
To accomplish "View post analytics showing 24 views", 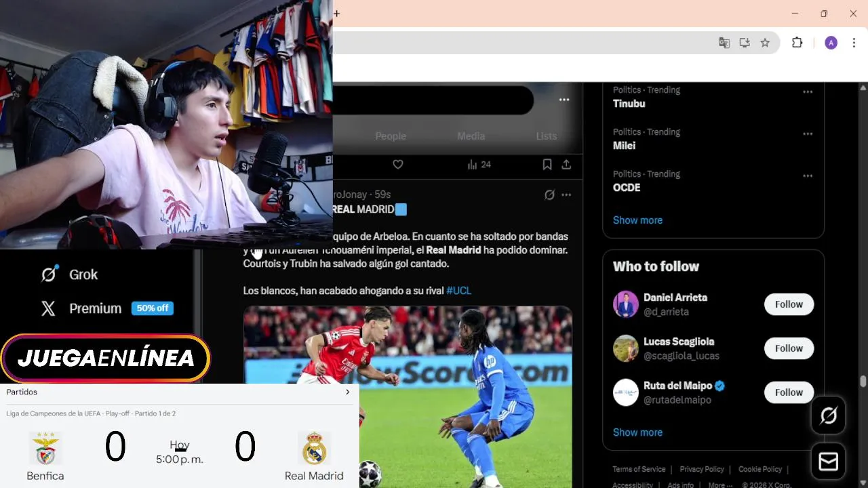I will click(479, 164).
